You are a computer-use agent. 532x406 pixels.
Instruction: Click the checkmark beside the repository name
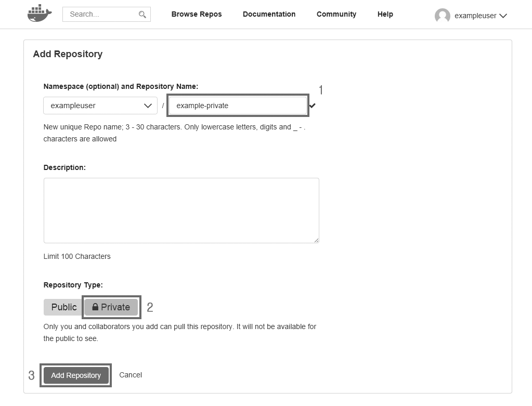[312, 106]
